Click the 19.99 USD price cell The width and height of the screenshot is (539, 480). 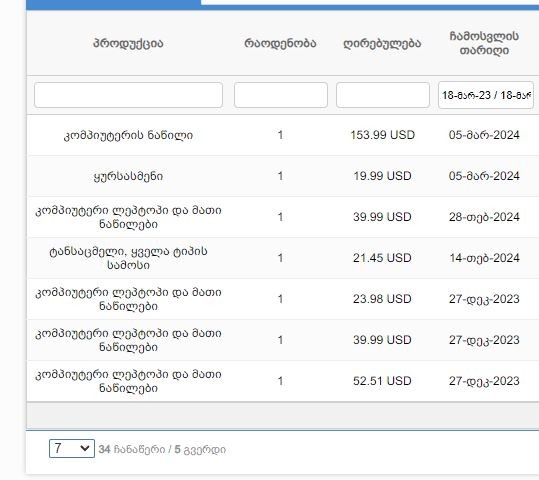tap(382, 176)
